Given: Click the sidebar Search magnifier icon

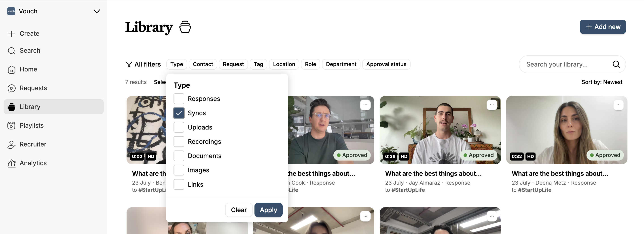Looking at the screenshot, I should [x=11, y=51].
